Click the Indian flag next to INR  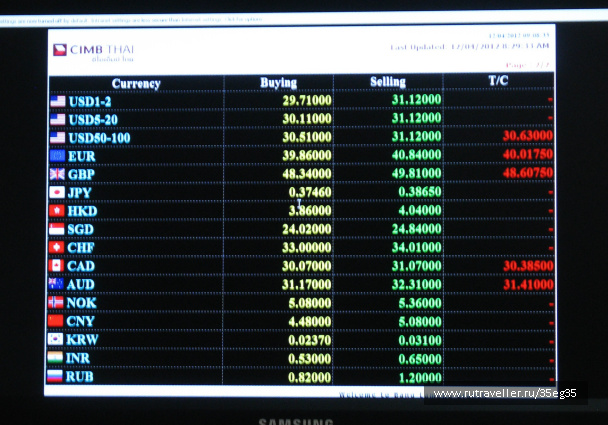(x=57, y=358)
